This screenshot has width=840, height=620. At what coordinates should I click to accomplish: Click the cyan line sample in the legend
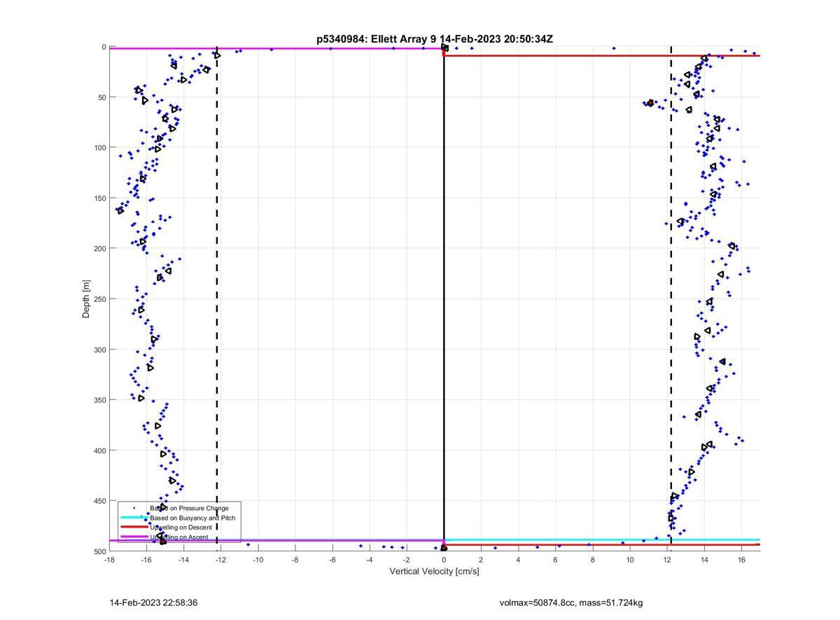134,518
